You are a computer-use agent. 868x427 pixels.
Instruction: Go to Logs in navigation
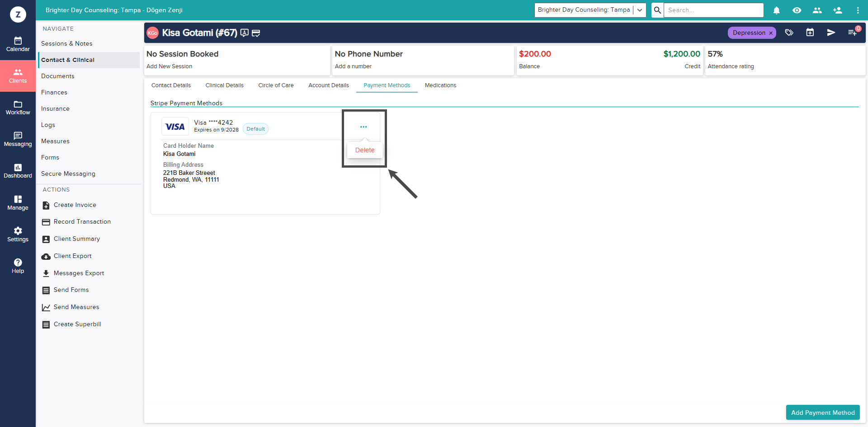pos(48,125)
